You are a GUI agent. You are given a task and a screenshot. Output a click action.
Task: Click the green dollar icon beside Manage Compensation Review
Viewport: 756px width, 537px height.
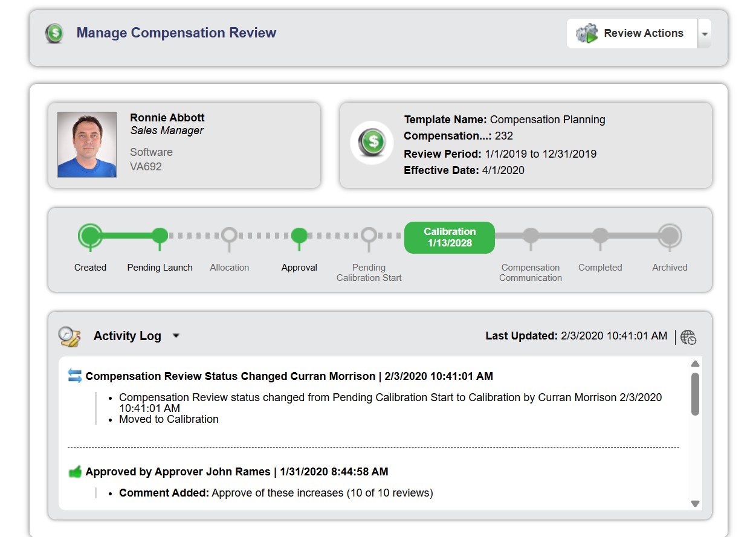click(55, 33)
